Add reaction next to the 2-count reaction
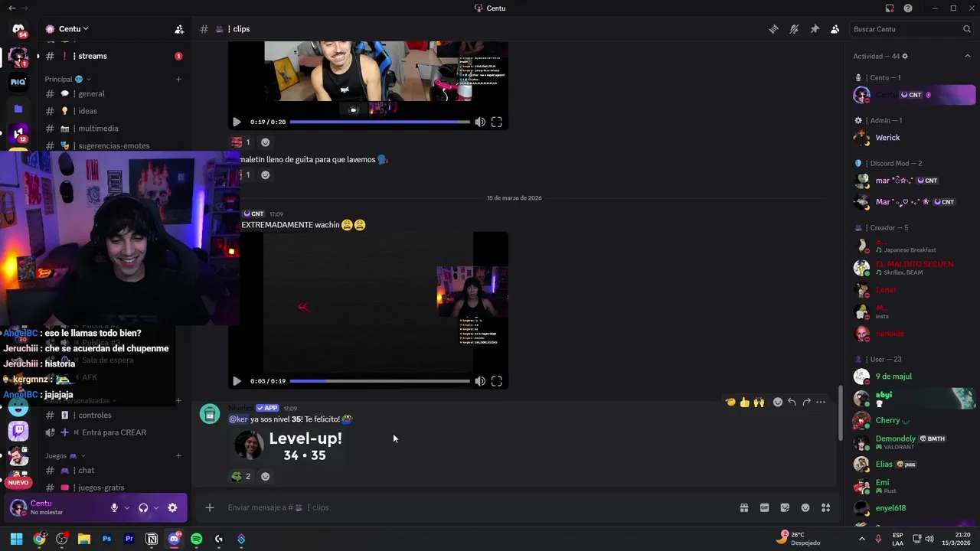The image size is (980, 551). [x=265, y=476]
